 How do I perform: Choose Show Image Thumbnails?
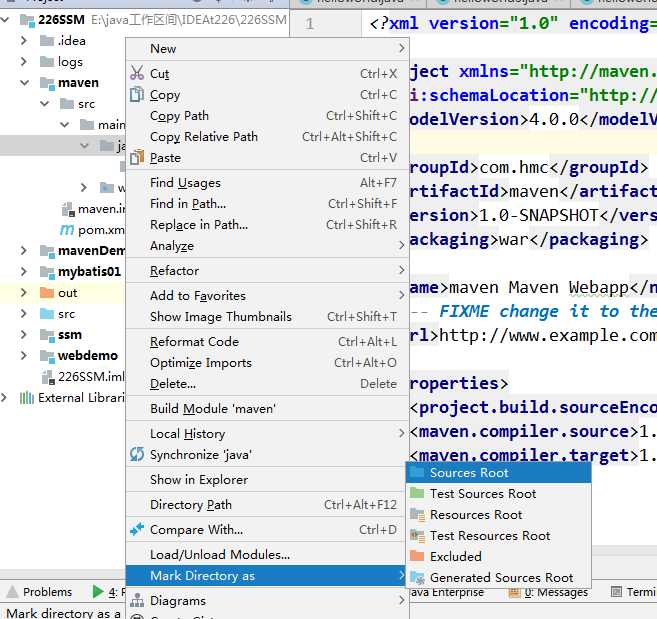click(267, 317)
